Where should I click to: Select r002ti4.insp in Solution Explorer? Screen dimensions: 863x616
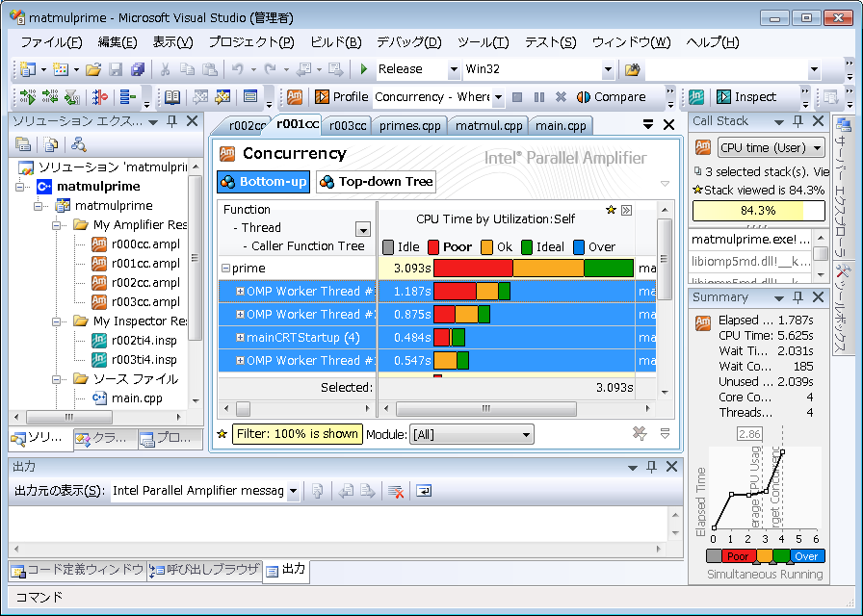tap(144, 341)
